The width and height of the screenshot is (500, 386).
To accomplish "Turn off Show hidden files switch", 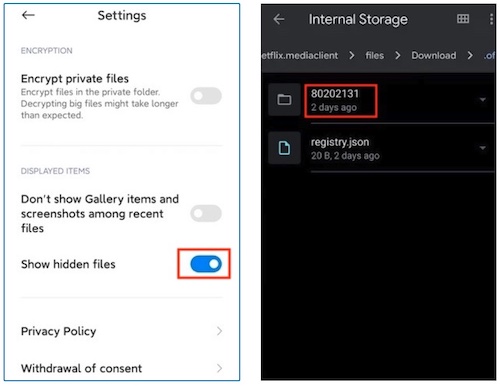I will pos(206,264).
